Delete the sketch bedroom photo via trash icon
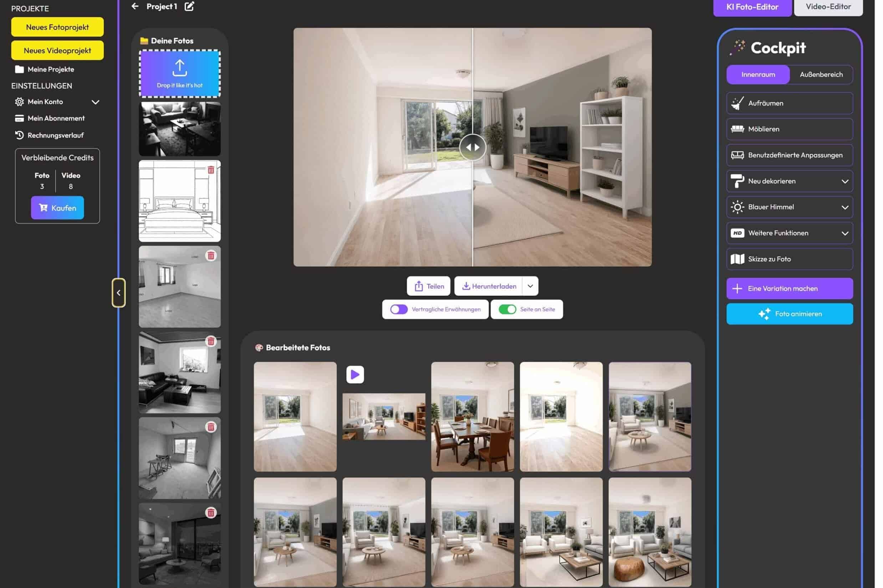883x588 pixels. pos(211,170)
